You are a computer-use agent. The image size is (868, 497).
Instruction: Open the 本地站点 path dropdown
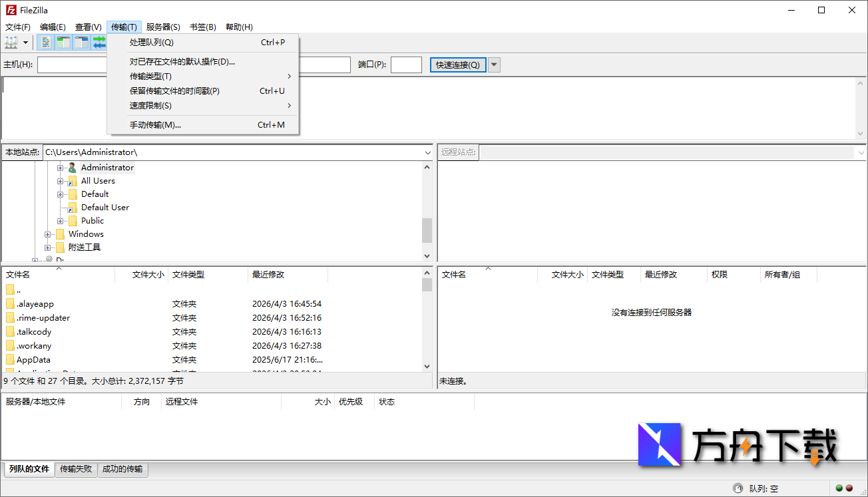[x=428, y=152]
